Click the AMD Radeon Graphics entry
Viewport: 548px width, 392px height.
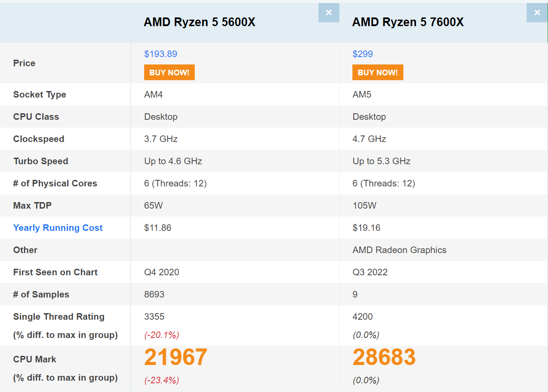[x=399, y=250]
